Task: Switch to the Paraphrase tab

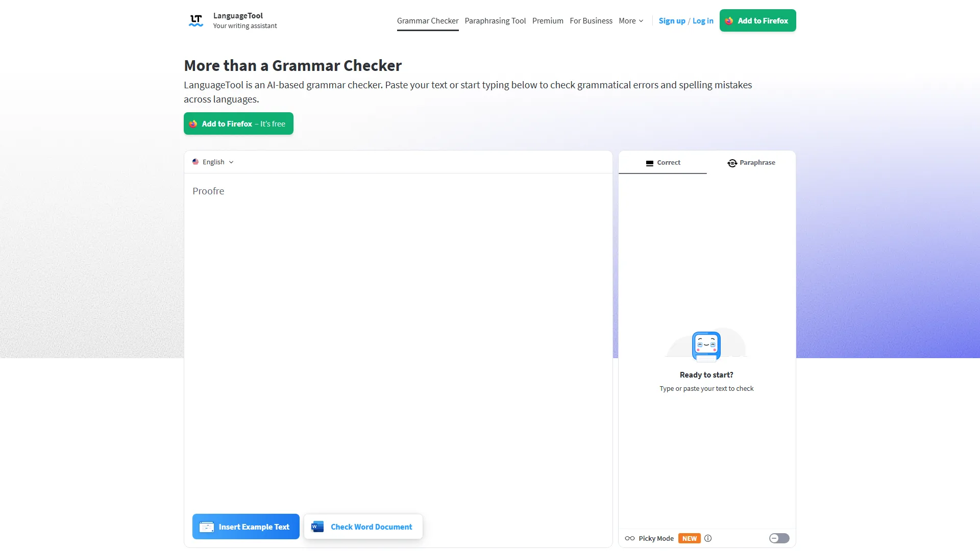Action: [751, 163]
